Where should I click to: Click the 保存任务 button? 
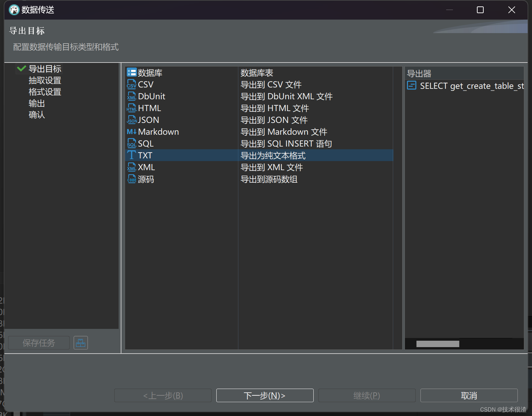39,343
